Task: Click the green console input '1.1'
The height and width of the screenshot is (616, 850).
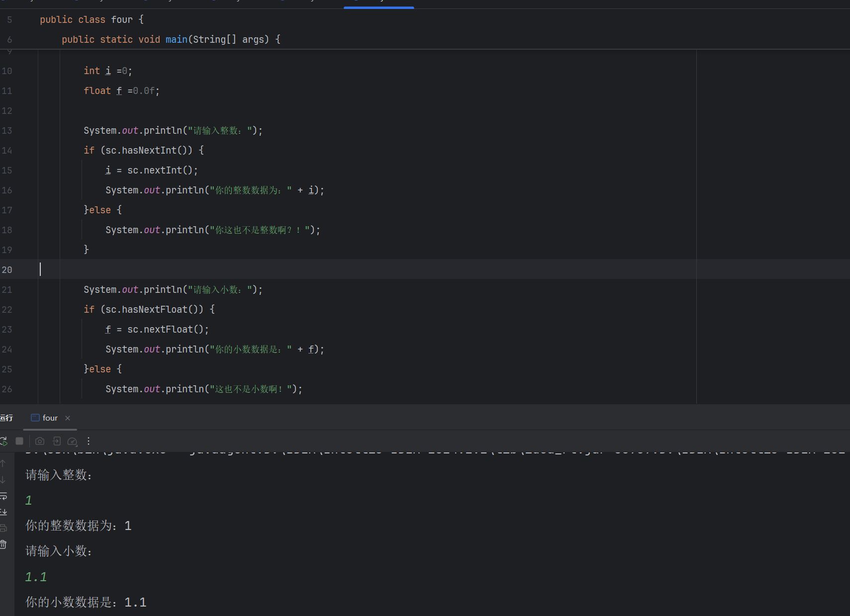Action: click(36, 577)
